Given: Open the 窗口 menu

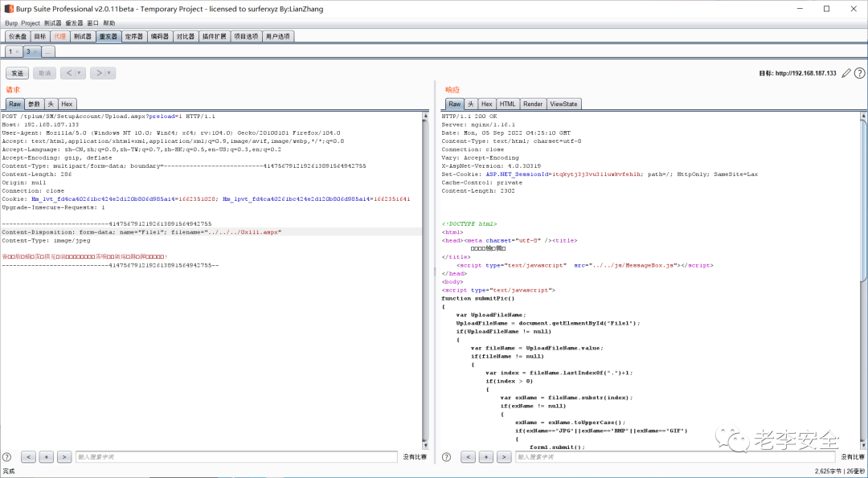Looking at the screenshot, I should [x=92, y=23].
